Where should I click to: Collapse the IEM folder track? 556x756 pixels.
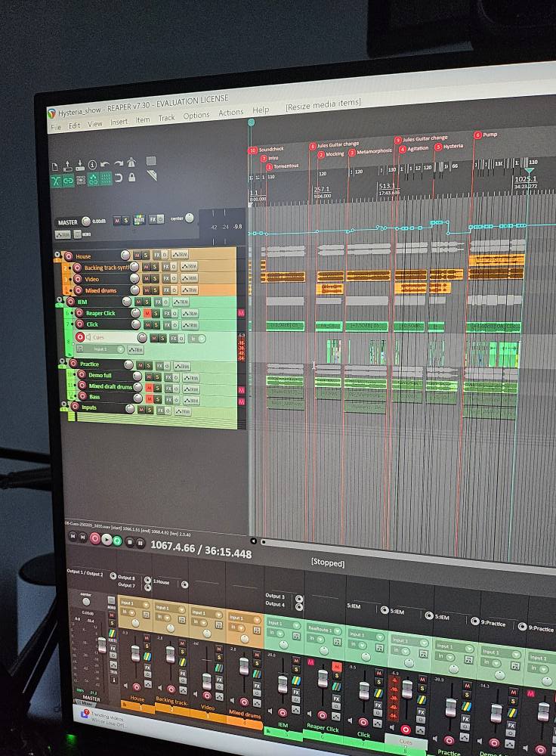coord(59,300)
